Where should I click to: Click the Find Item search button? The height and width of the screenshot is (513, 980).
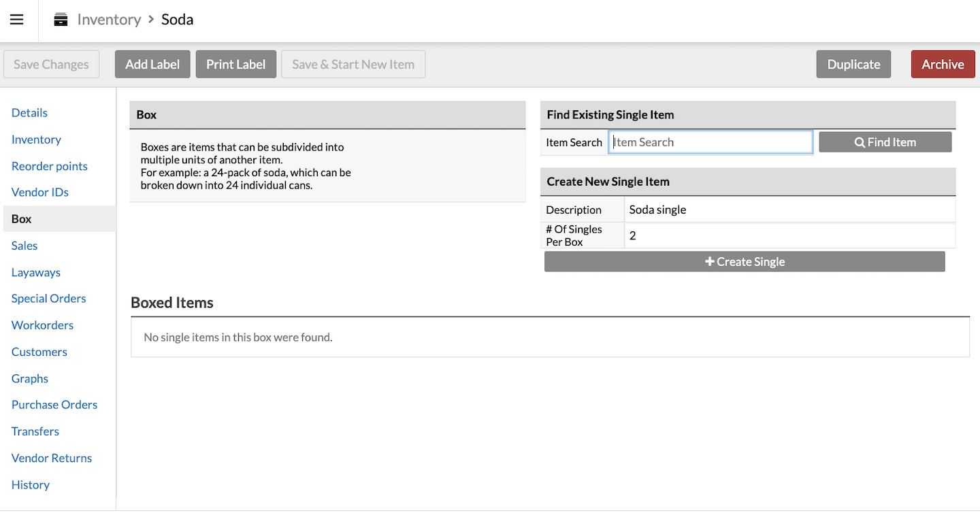click(885, 142)
